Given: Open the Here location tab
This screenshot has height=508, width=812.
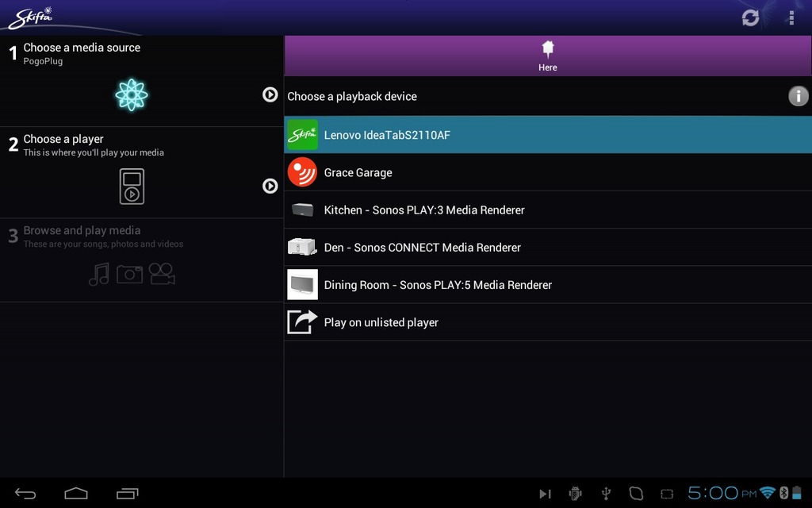Looking at the screenshot, I should 548,56.
